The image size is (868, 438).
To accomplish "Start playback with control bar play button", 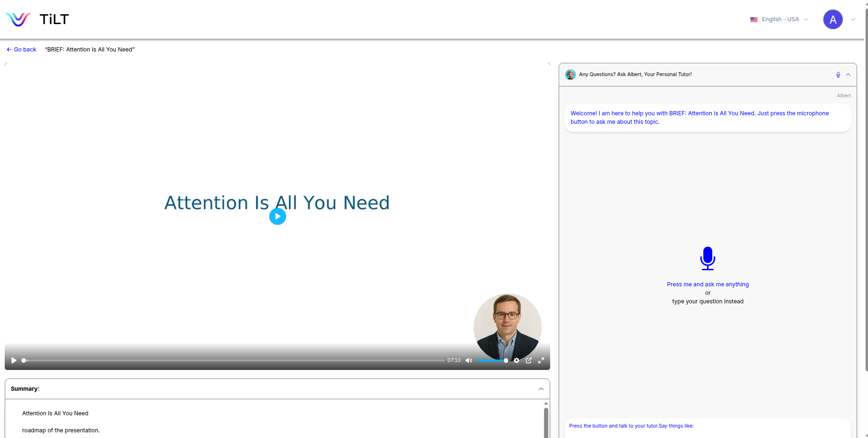I will coord(14,361).
